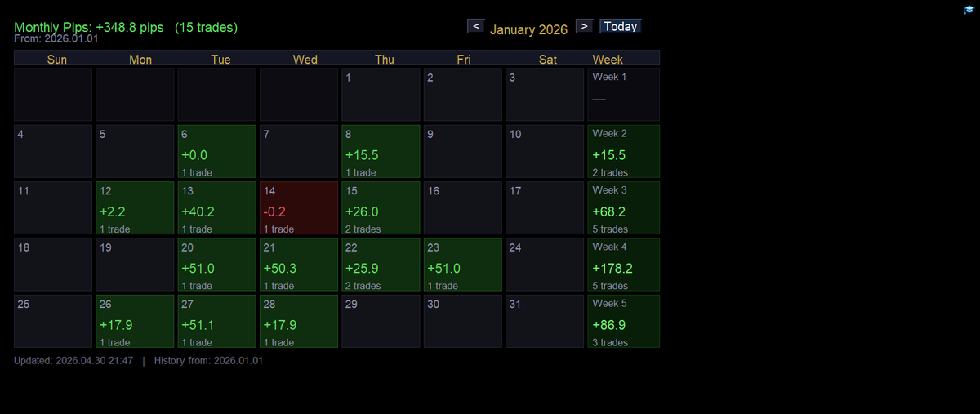This screenshot has height=414, width=980.
Task: Click the From: 2026.01.01 text
Action: click(56, 38)
